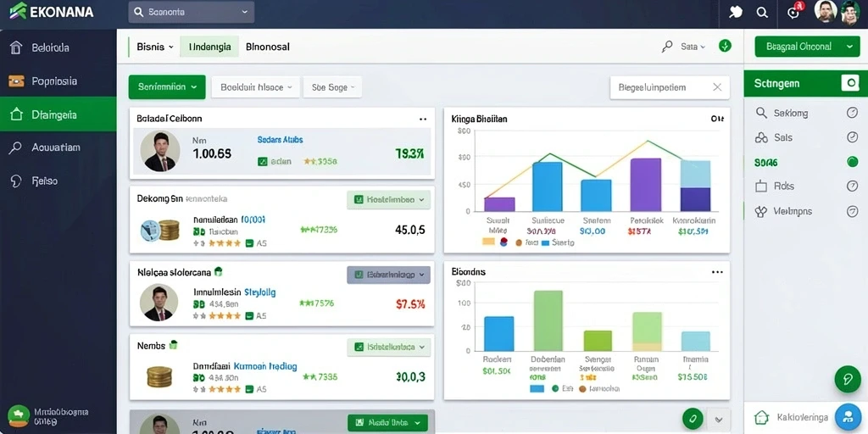
Task: Select the Poponiosiia wallet icon in sidebar
Action: coord(16,81)
